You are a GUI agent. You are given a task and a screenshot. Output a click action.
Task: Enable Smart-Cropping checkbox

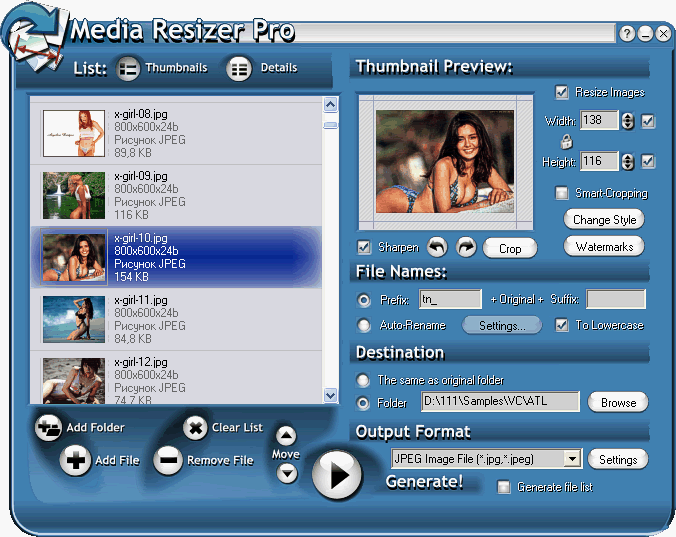pyautogui.click(x=561, y=193)
